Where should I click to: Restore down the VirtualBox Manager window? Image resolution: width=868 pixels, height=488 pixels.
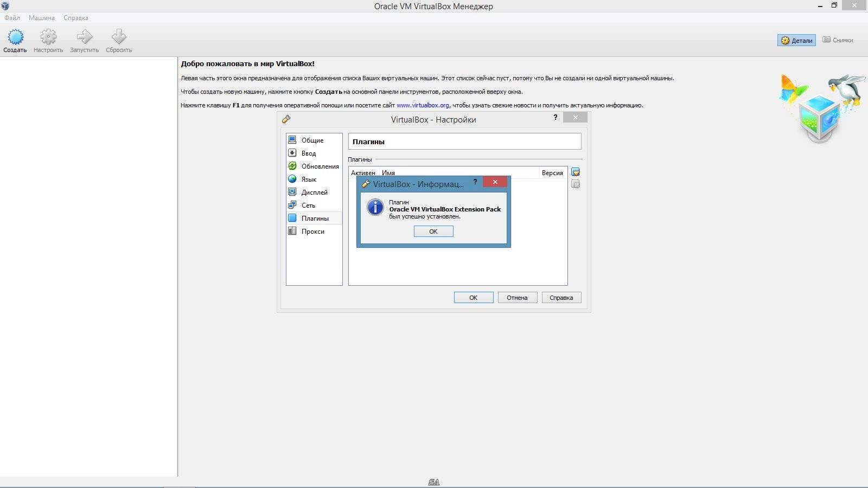[x=834, y=5]
